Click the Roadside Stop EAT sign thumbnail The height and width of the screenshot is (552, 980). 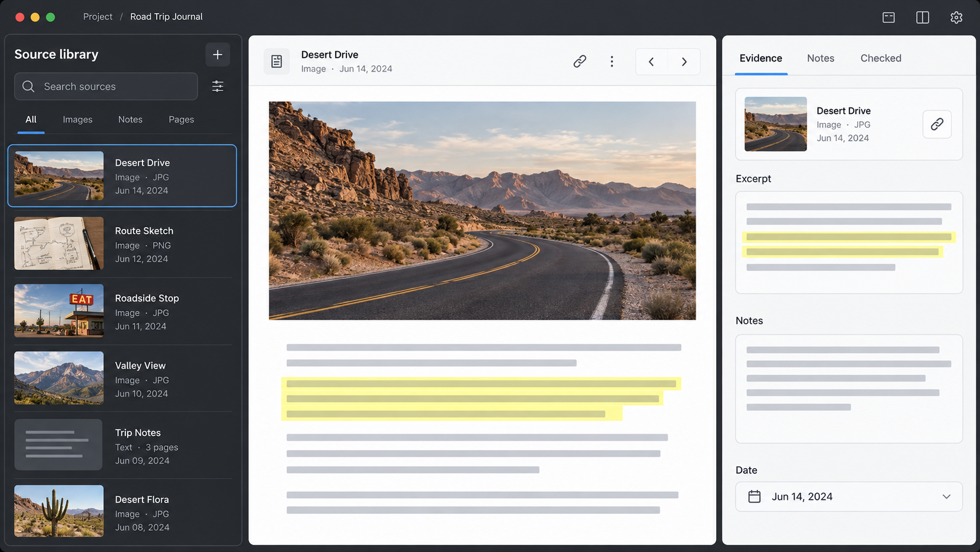pos(59,311)
